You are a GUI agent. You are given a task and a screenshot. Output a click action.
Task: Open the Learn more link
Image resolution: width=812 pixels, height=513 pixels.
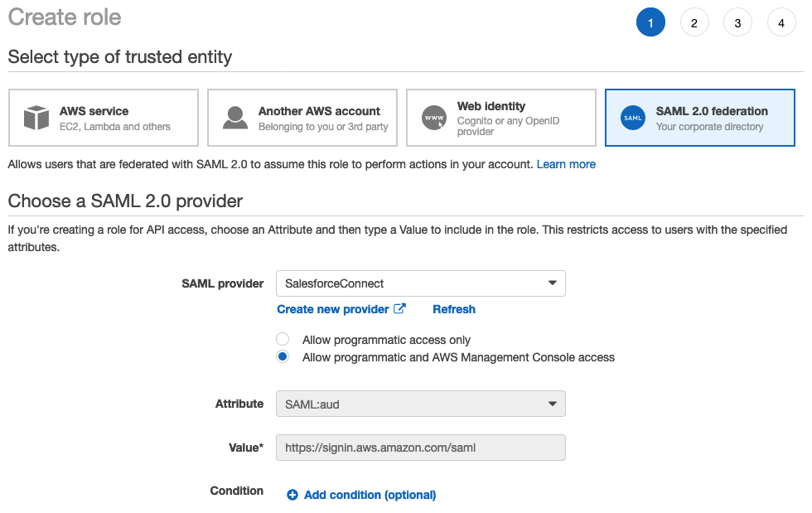click(x=566, y=164)
